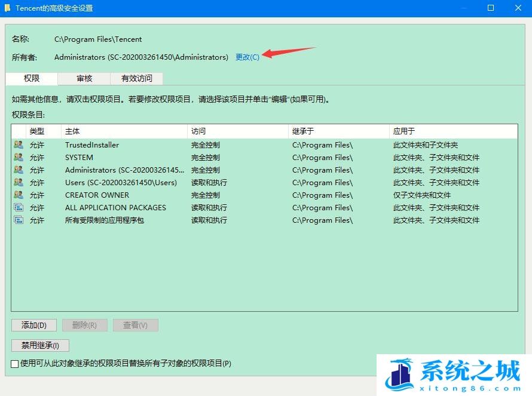
Task: Click the SYSTEM row user icon
Action: pos(19,157)
